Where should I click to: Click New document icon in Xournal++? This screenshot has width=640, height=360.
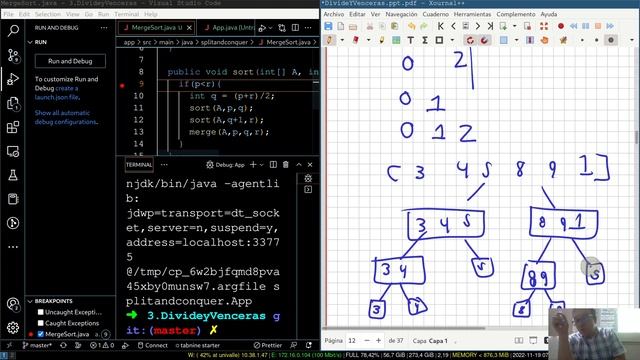(340, 26)
